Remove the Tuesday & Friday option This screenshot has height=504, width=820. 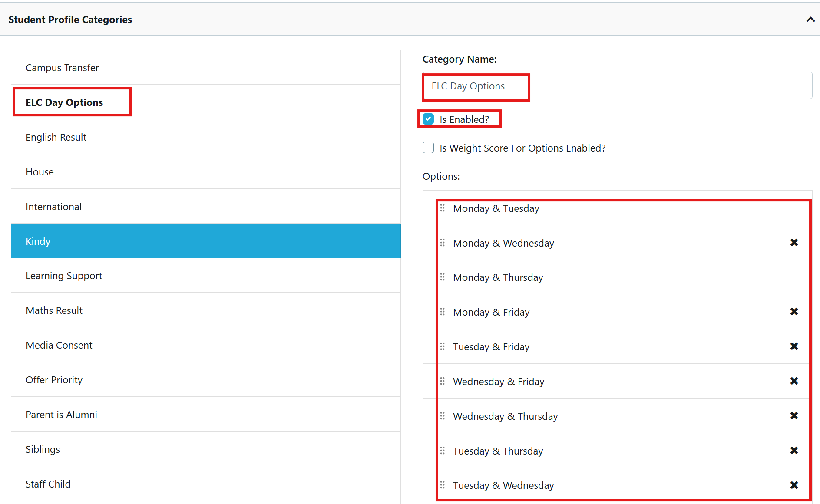point(794,346)
